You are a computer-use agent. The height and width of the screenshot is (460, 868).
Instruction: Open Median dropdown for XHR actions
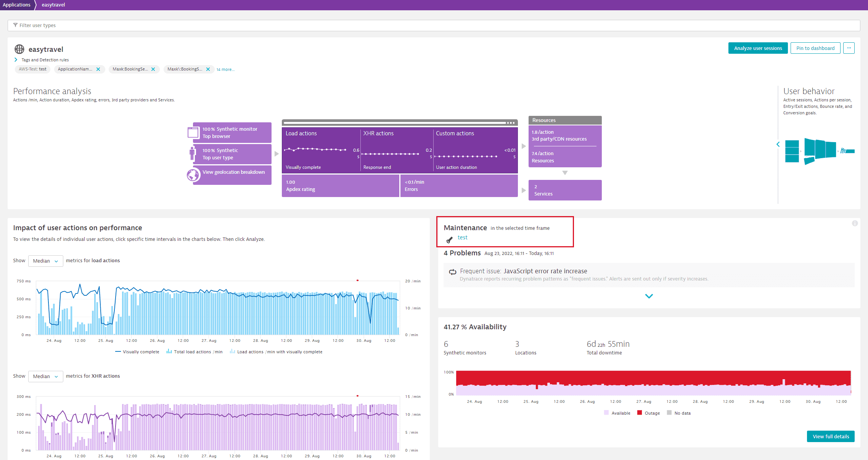pos(45,376)
